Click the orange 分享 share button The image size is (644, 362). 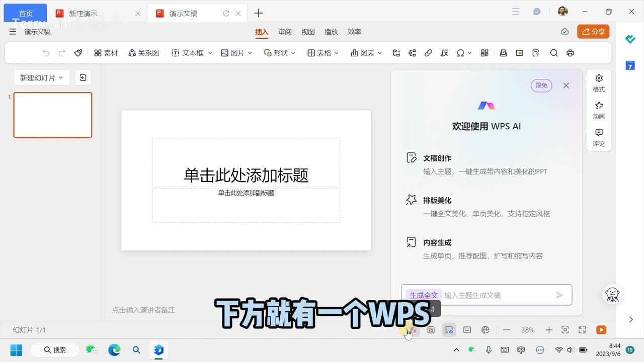coord(593,32)
